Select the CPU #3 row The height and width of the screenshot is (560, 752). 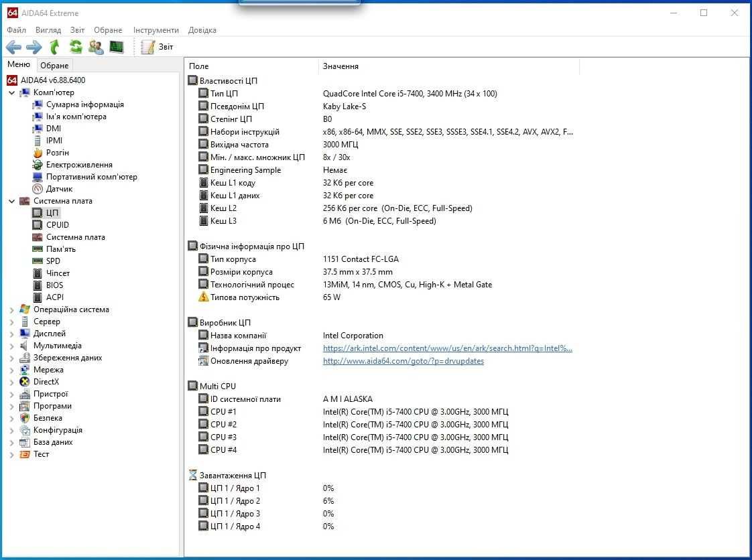pyautogui.click(x=383, y=437)
